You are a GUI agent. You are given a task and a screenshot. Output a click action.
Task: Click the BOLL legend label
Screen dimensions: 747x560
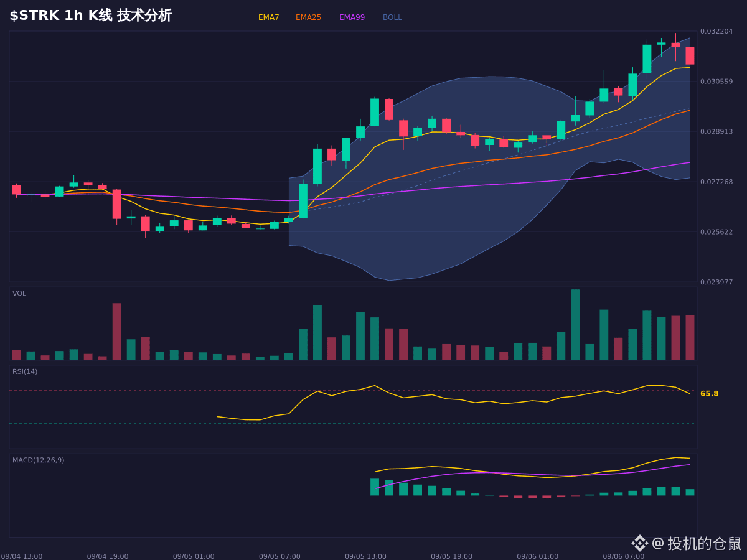click(392, 17)
